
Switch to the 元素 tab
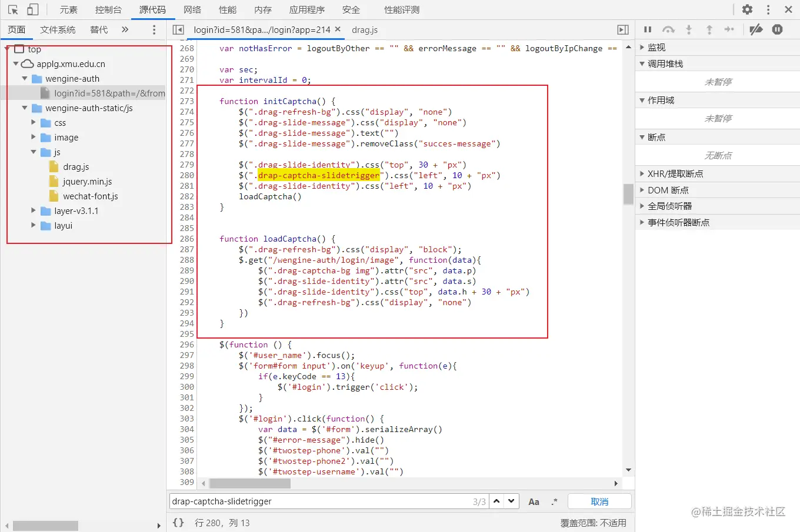pos(69,10)
